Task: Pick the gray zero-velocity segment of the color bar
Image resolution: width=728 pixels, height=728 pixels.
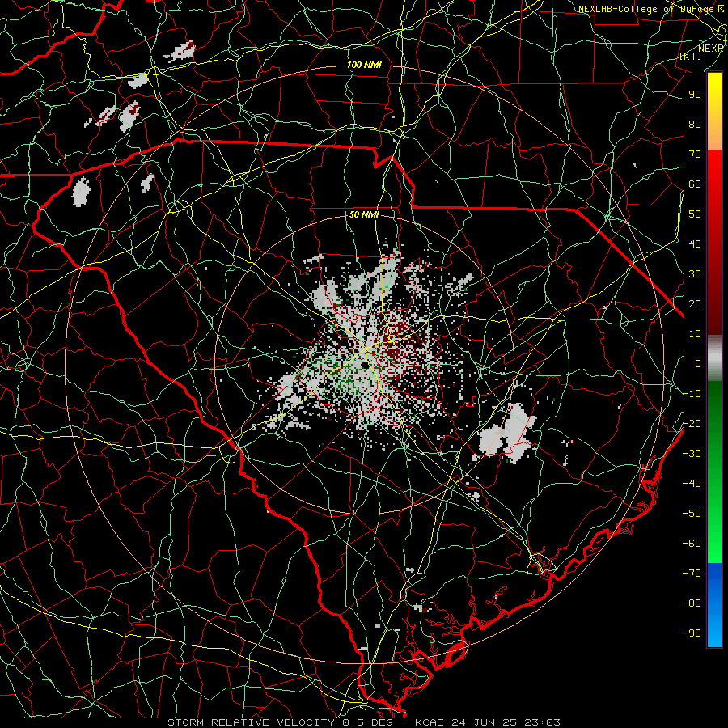Action: [x=714, y=358]
